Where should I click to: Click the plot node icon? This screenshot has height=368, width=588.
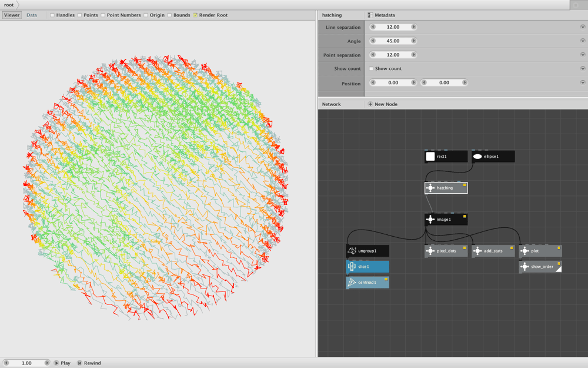[524, 251]
